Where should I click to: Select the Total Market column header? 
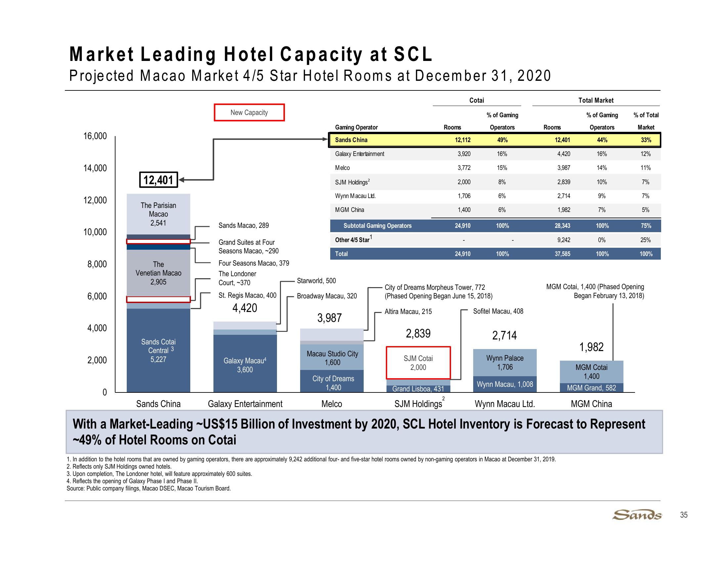point(596,100)
